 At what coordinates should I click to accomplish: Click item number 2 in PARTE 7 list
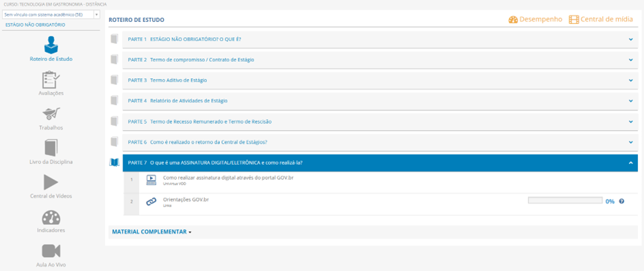click(x=131, y=202)
